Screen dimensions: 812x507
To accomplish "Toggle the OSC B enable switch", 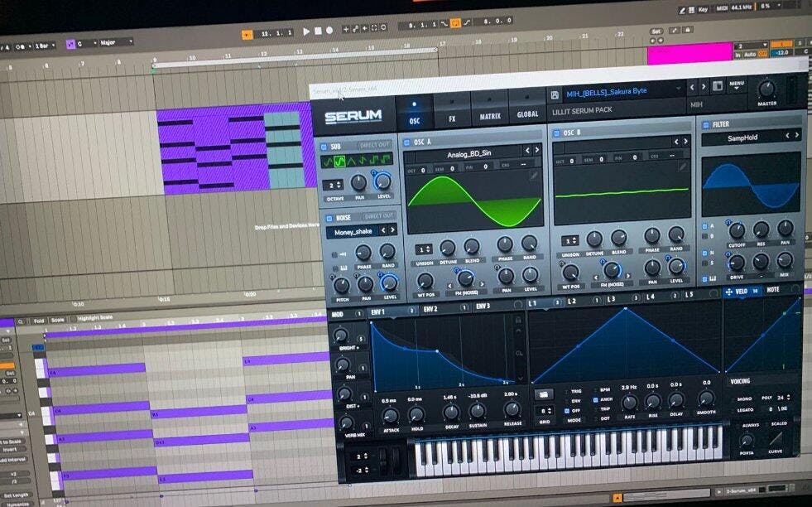I will pos(556,133).
